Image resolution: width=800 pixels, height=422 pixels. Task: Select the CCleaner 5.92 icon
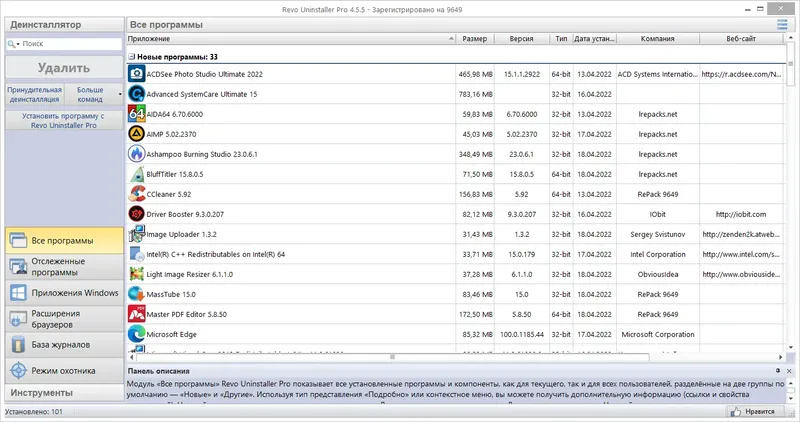coord(136,194)
